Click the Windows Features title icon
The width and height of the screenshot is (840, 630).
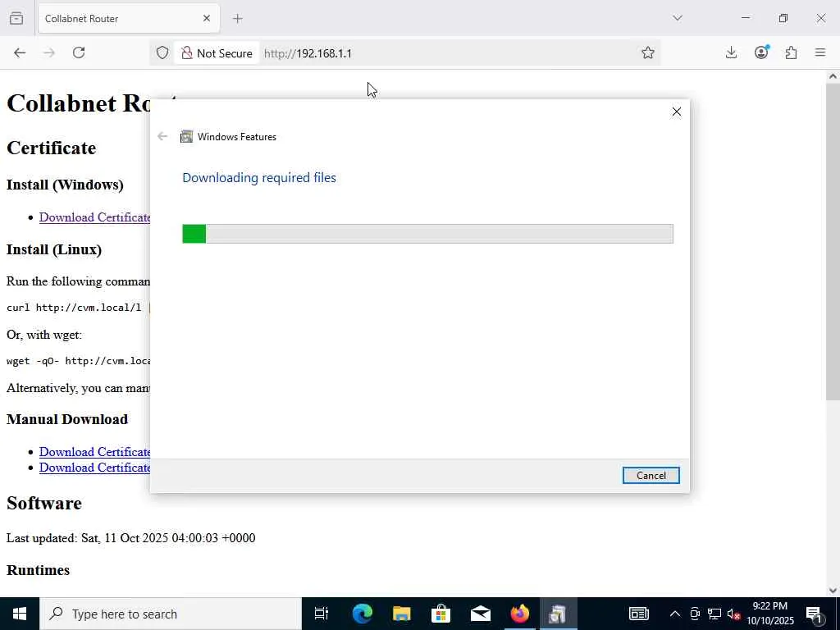coord(186,137)
